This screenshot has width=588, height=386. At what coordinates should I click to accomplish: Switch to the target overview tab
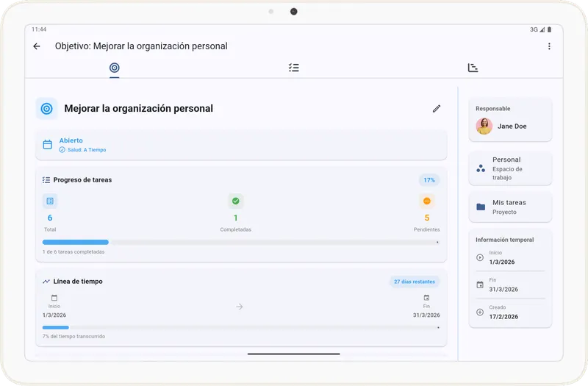(114, 68)
